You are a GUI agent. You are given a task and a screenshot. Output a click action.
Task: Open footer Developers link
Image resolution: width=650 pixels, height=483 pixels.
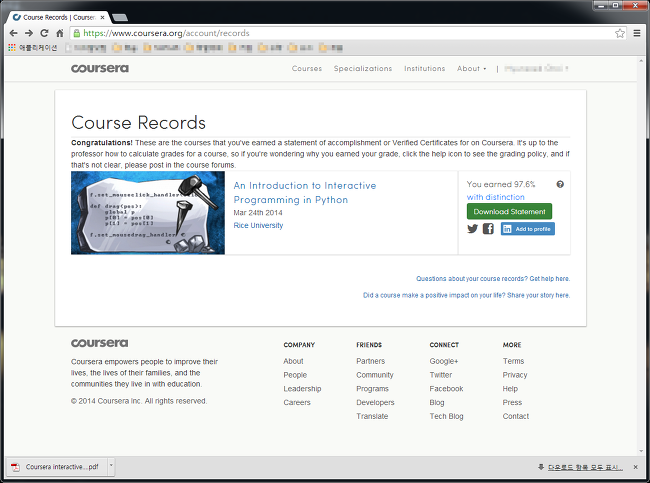[x=375, y=402]
